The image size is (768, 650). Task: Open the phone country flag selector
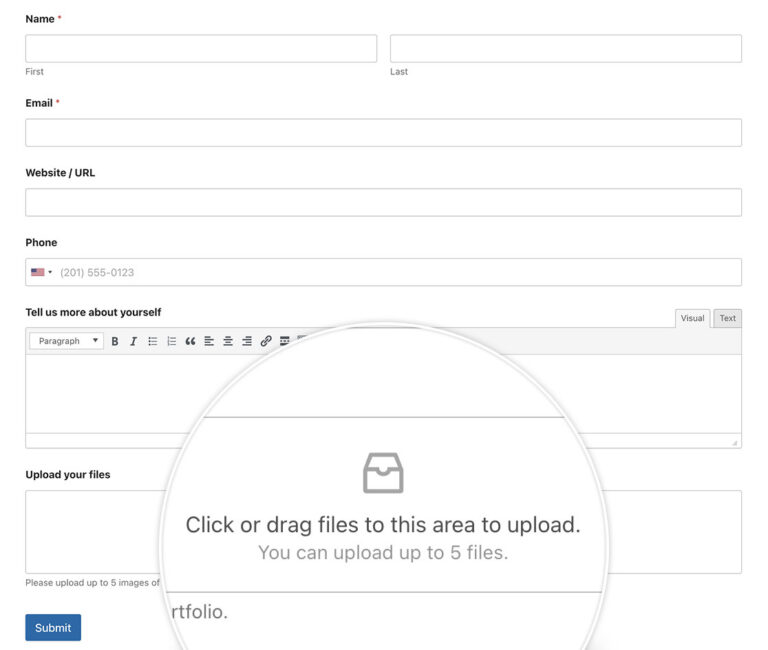(41, 272)
